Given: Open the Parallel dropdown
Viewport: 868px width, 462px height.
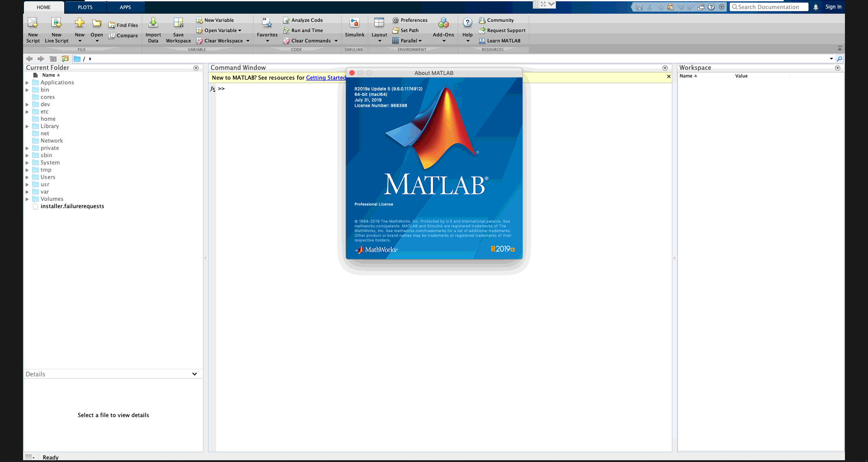Looking at the screenshot, I should pyautogui.click(x=407, y=41).
